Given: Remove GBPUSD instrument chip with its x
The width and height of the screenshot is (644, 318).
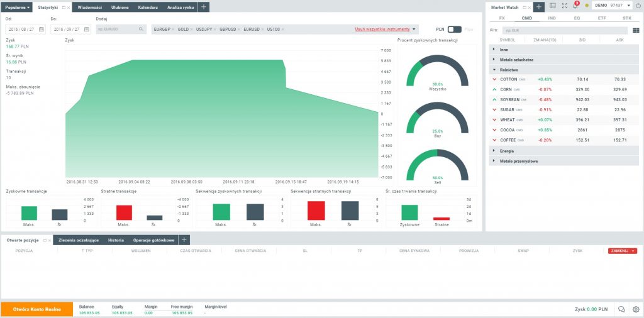Looking at the screenshot, I should pos(239,30).
